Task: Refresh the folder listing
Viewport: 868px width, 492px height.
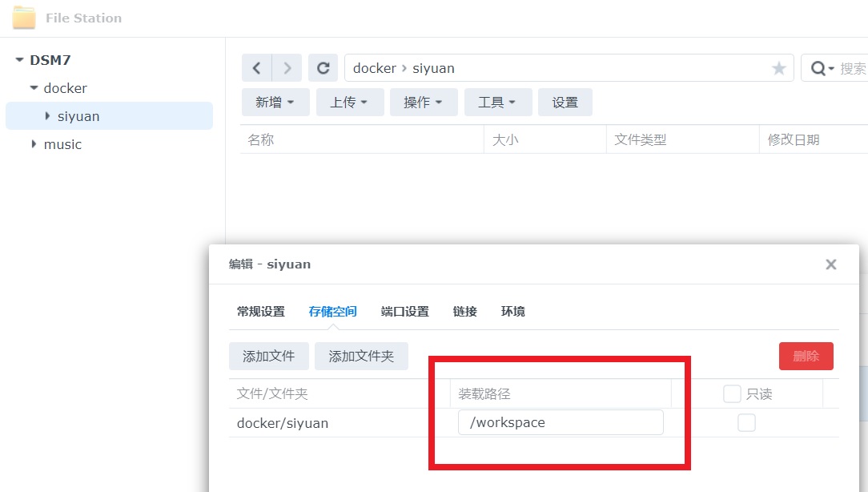Action: [x=323, y=68]
